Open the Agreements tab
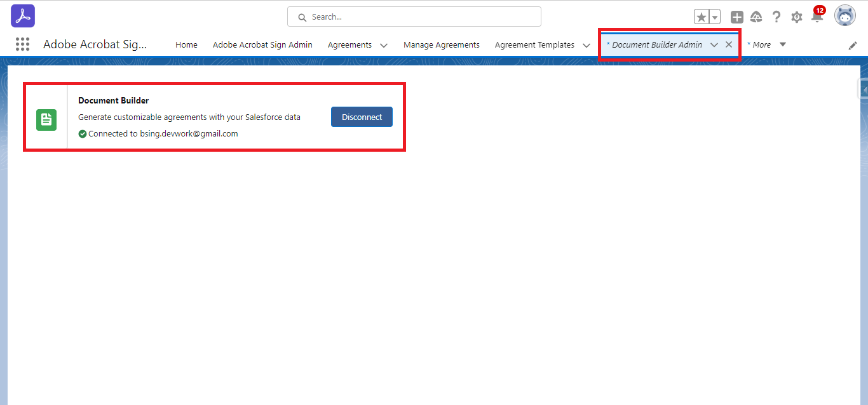Viewport: 868px width, 405px height. pos(349,44)
